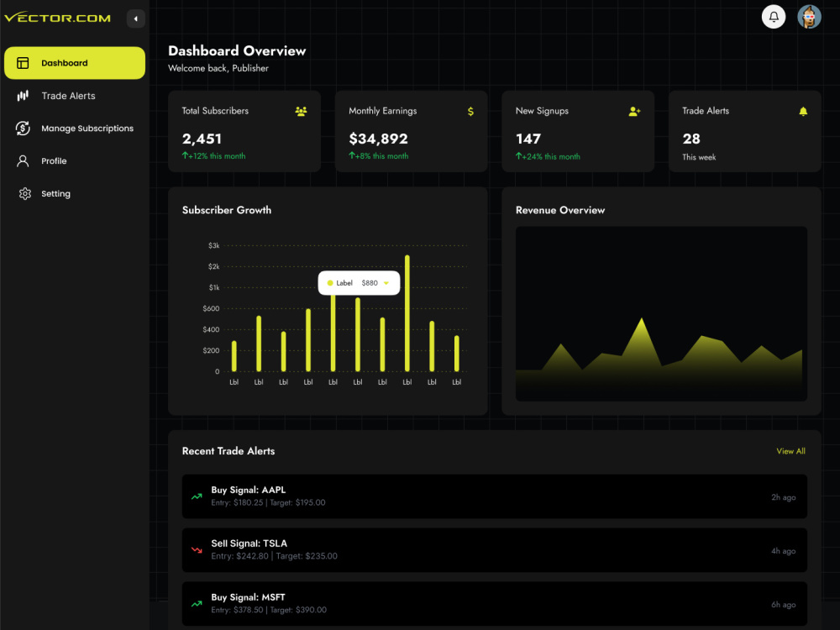The height and width of the screenshot is (630, 840).
Task: Open the Monthly Earnings value $34,892
Action: point(378,139)
